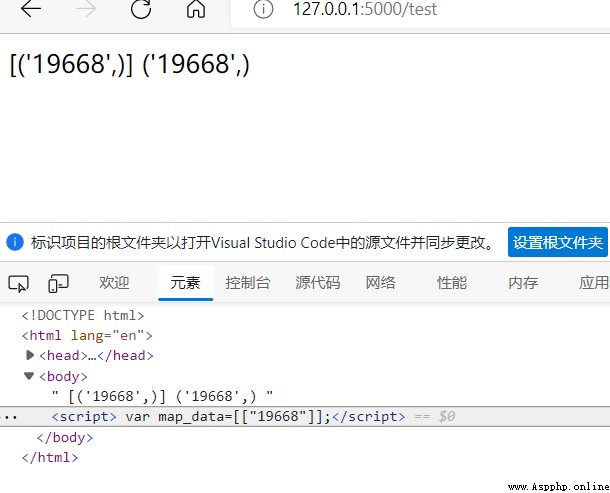Reload the page with refresh icon
This screenshot has height=493, width=610.
(141, 9)
